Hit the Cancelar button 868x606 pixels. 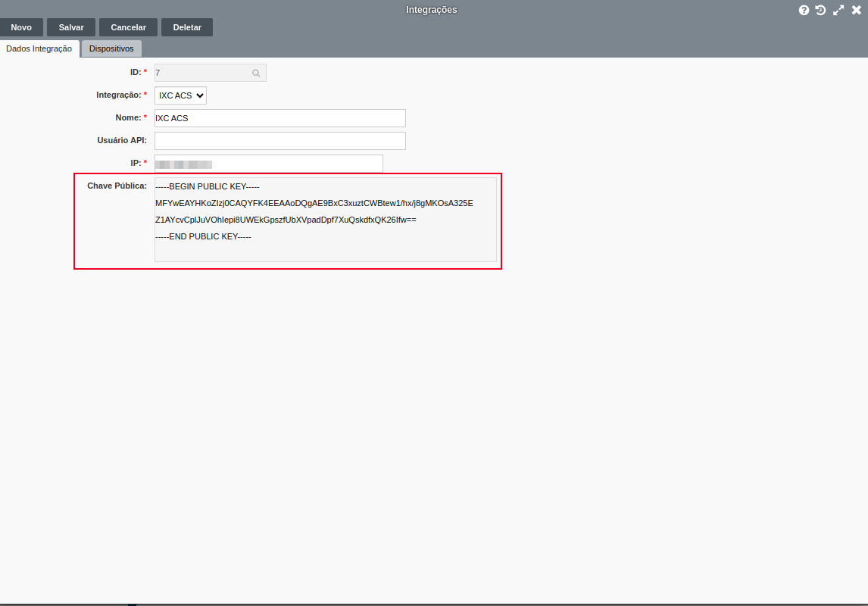click(x=128, y=27)
